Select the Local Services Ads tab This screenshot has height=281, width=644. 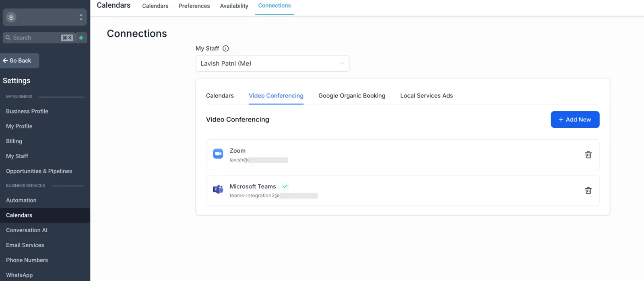tap(427, 96)
